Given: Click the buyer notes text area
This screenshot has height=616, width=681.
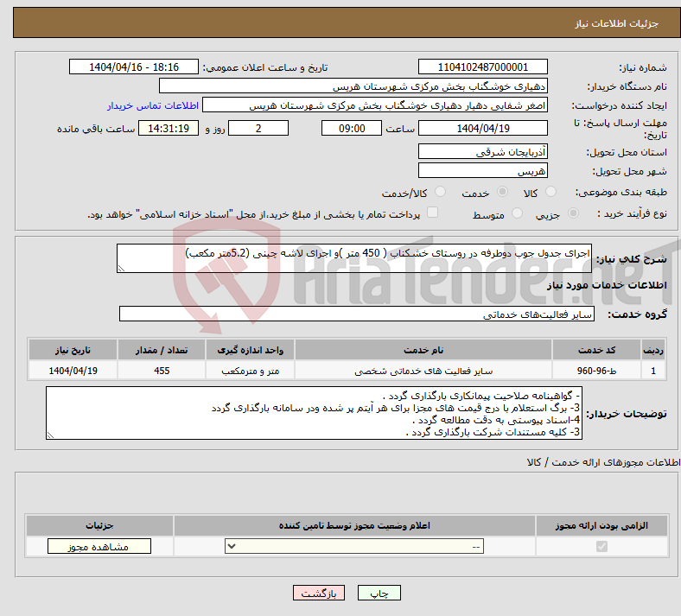Looking at the screenshot, I should tap(314, 413).
